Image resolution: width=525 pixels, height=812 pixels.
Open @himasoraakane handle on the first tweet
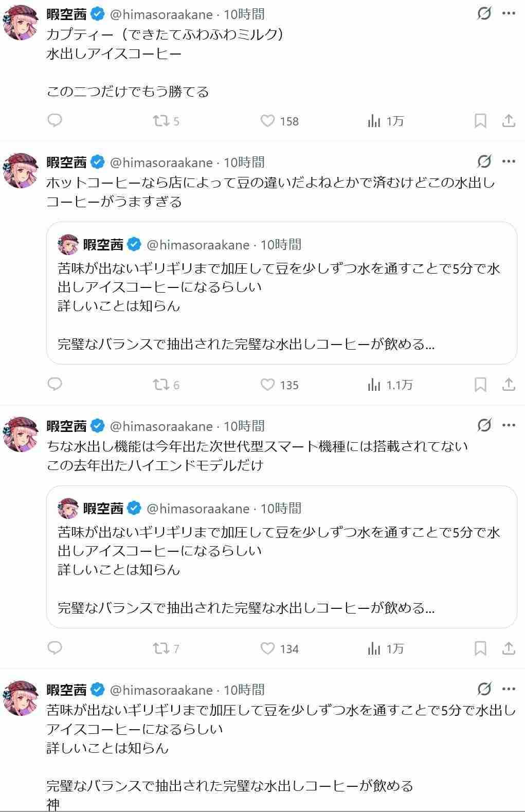coord(161,14)
